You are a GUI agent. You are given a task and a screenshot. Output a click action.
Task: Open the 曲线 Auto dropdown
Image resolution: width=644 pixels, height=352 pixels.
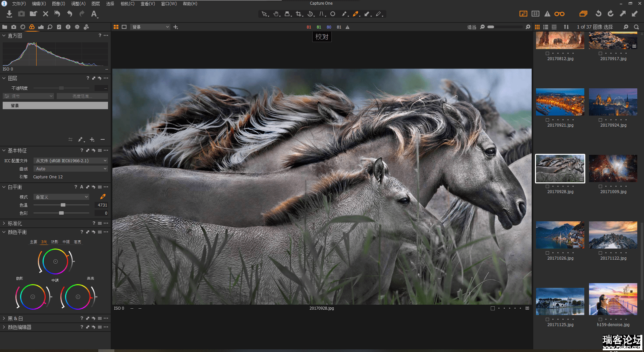(71, 169)
